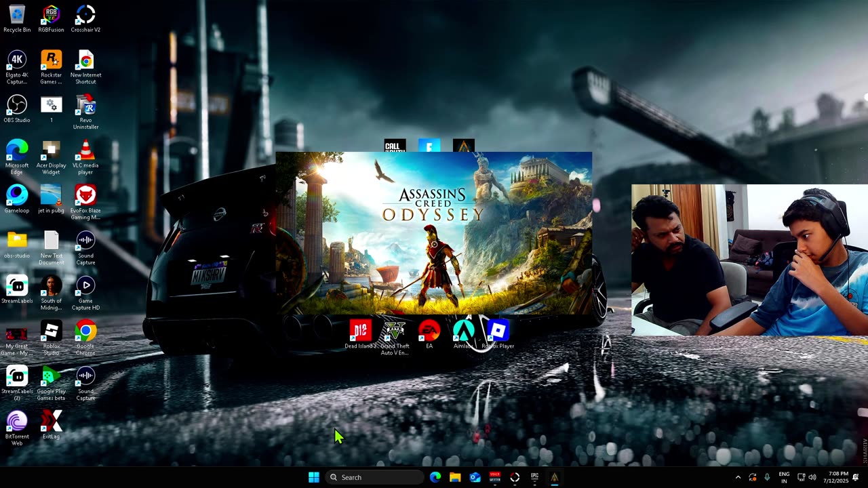
Task: Open EvoFox Blaze Gaming shortcut
Action: [x=85, y=203]
